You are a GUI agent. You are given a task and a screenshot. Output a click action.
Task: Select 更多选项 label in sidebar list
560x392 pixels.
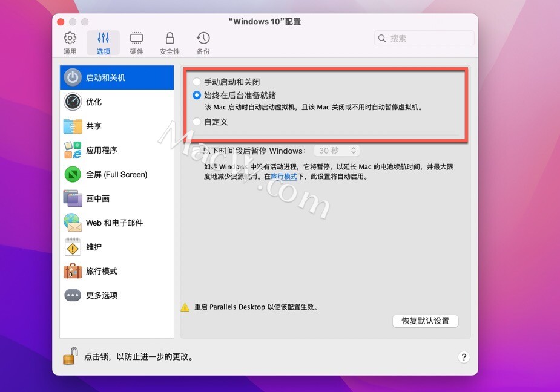(102, 295)
